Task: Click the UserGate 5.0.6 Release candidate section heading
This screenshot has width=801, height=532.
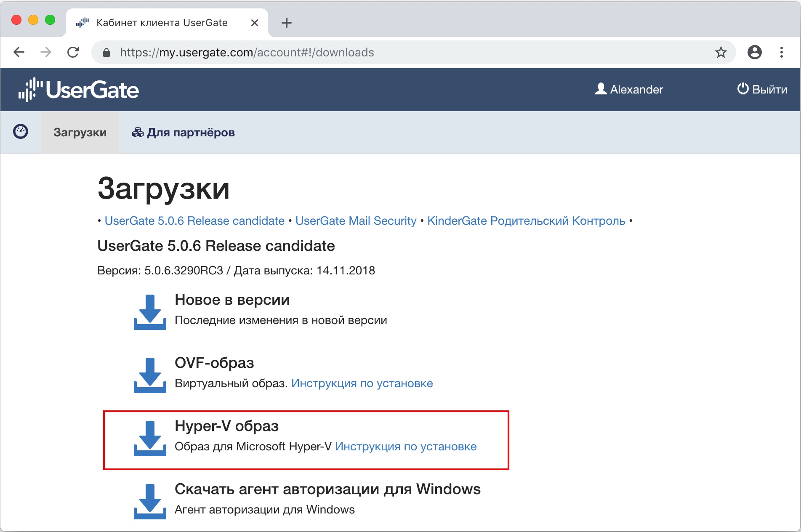Action: [216, 246]
